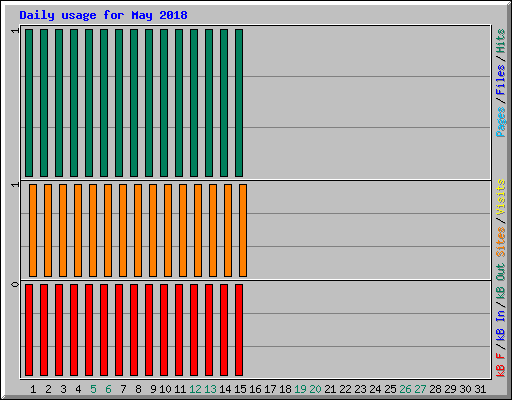Click the '0' y-axis value of bottom chart
The height and width of the screenshot is (400, 512).
[x=15, y=284]
